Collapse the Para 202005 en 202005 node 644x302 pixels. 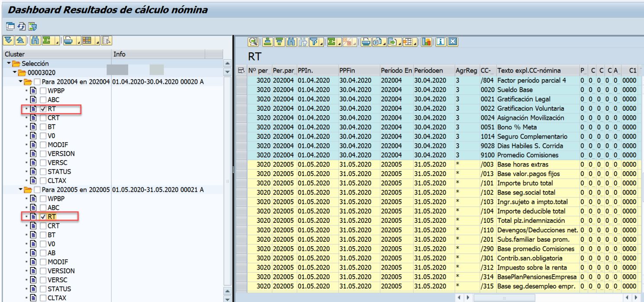point(21,190)
